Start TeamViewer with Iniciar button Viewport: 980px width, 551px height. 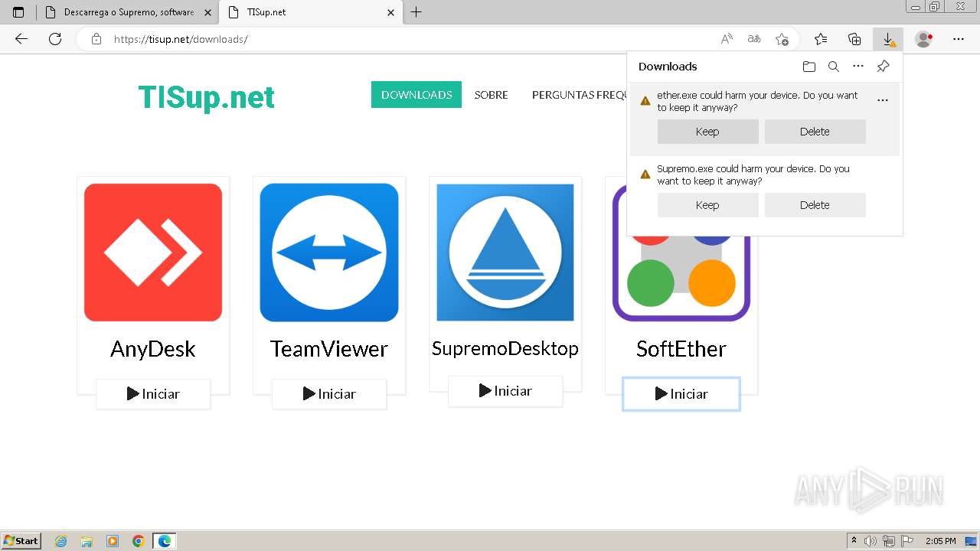[x=329, y=394]
